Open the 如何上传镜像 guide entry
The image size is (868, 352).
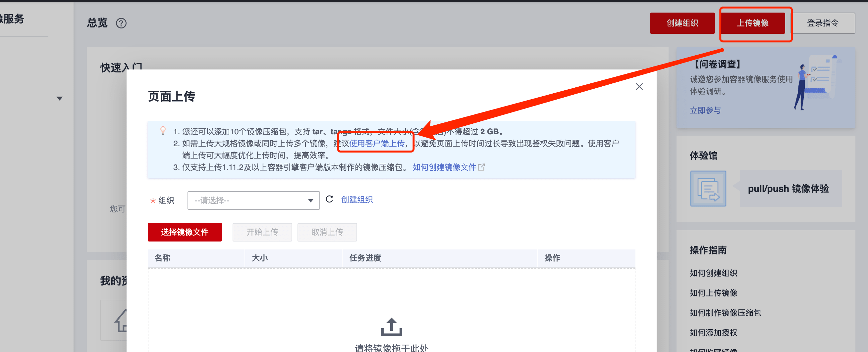[713, 293]
